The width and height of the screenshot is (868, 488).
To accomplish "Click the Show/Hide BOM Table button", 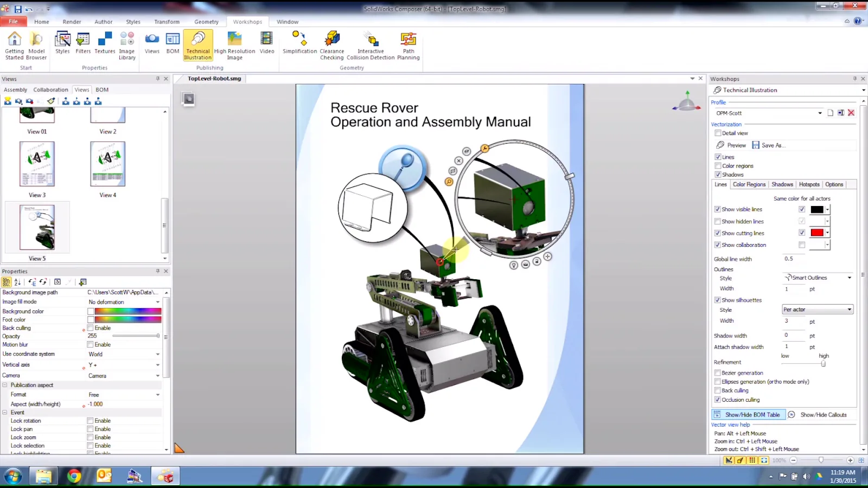I will point(748,415).
